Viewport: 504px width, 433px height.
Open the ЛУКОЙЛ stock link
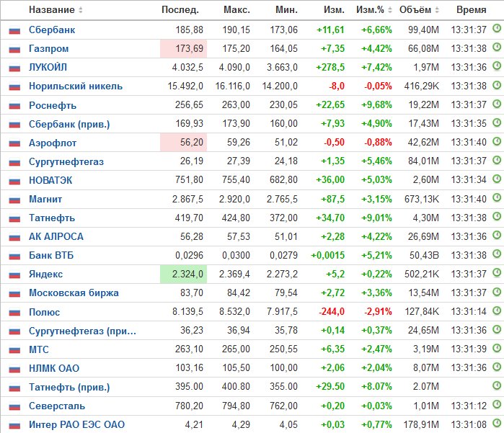pyautogui.click(x=48, y=67)
